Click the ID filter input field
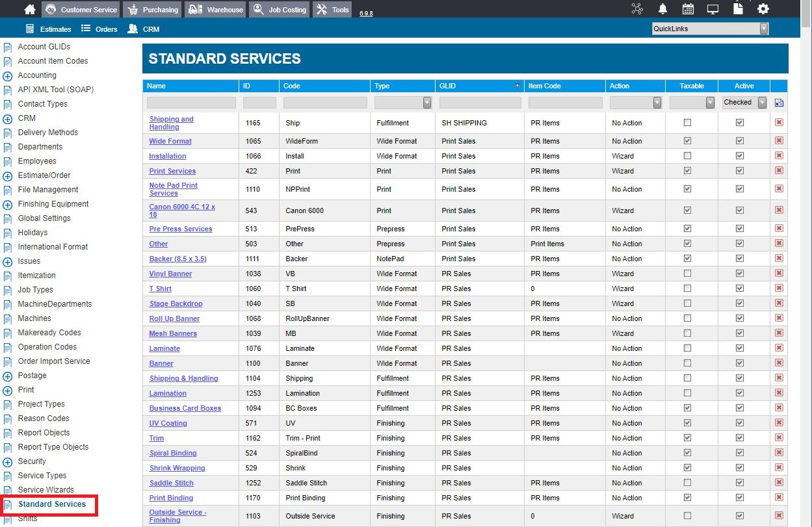Viewport: 812px width, 527px height. pos(259,103)
